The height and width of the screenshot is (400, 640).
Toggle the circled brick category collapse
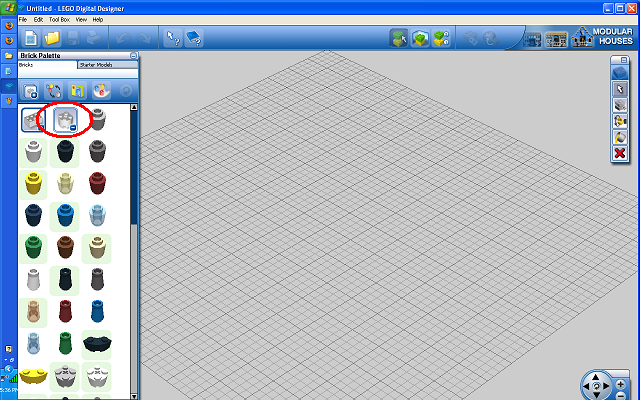pyautogui.click(x=65, y=120)
